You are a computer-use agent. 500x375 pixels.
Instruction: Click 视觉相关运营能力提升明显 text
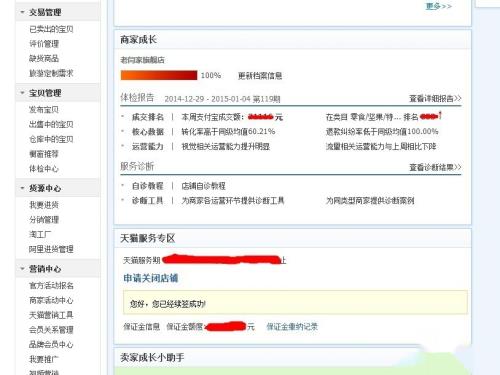tap(226, 146)
